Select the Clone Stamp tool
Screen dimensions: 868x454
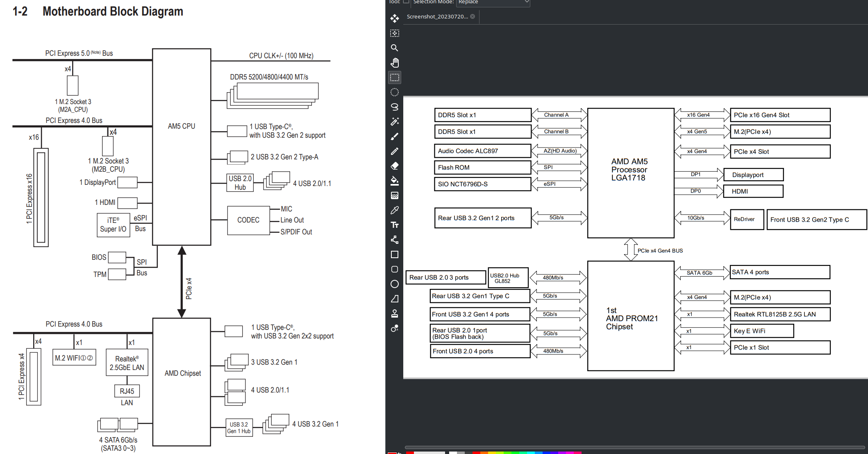coord(395,313)
